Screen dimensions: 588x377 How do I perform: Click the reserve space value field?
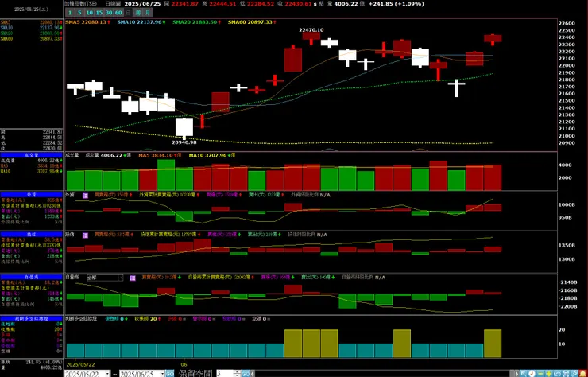(225, 374)
